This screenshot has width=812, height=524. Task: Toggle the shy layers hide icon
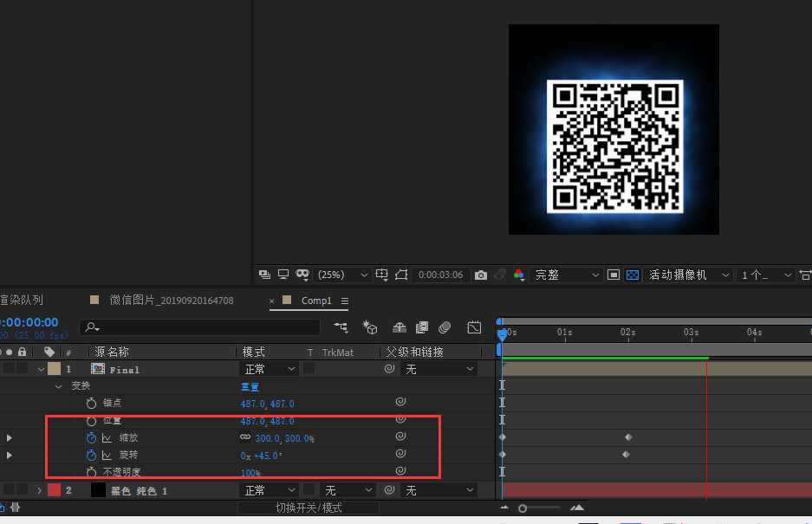[400, 327]
